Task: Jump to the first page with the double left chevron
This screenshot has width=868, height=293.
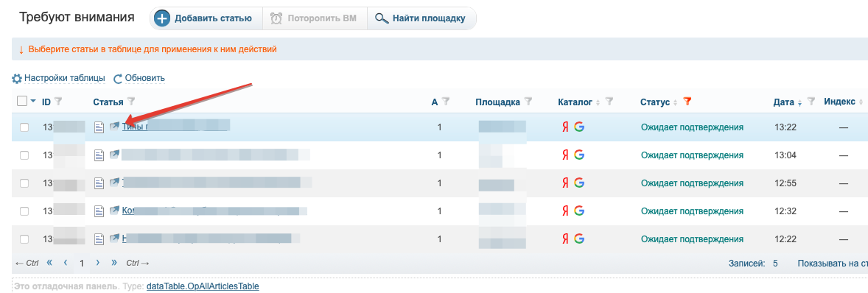Action: (x=49, y=263)
